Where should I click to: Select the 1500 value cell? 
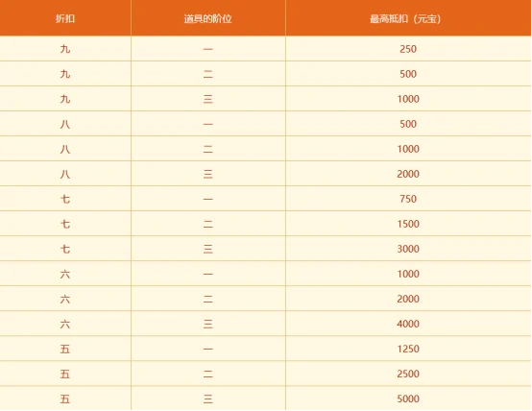click(408, 224)
